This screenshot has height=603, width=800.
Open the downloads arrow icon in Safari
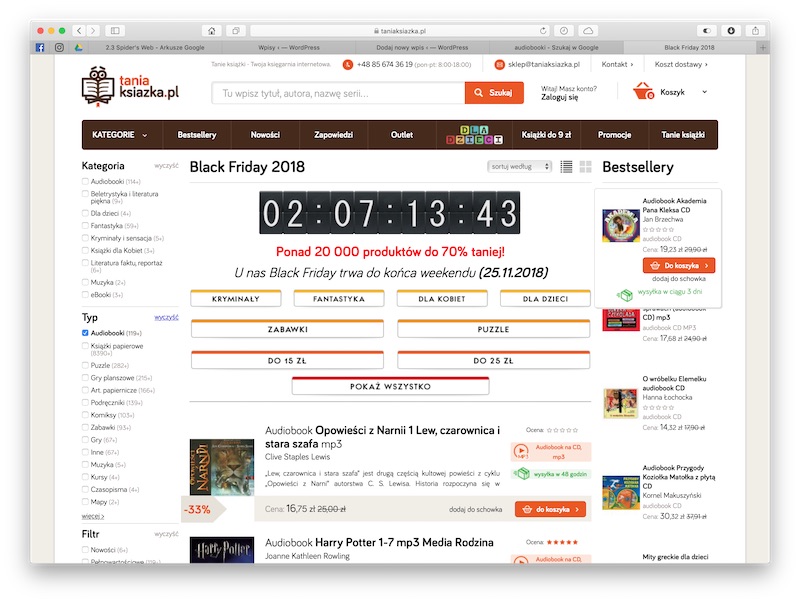731,31
